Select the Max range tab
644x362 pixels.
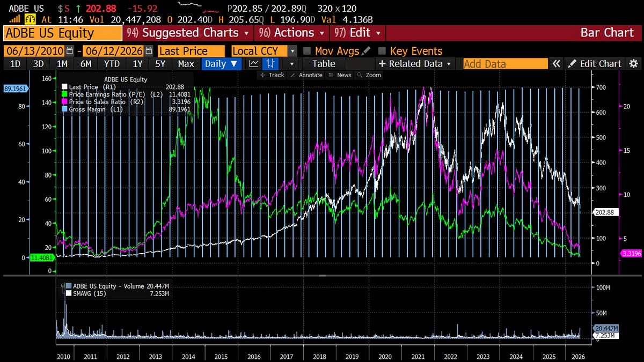click(x=186, y=64)
